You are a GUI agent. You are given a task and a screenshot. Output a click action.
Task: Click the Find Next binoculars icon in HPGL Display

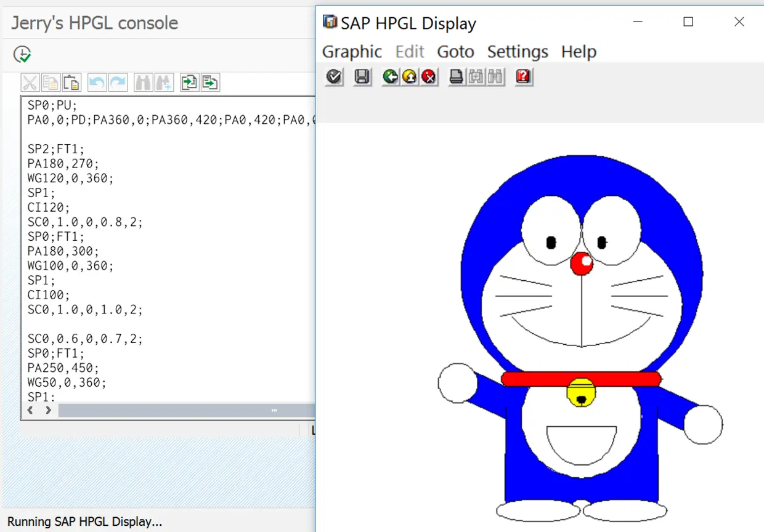coord(495,77)
